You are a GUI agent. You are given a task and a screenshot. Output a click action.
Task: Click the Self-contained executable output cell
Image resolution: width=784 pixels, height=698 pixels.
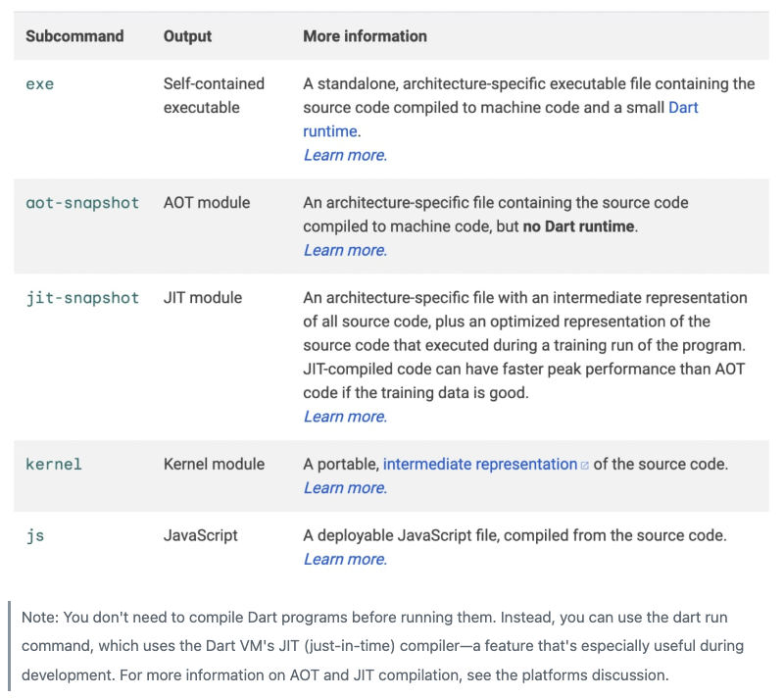214,96
